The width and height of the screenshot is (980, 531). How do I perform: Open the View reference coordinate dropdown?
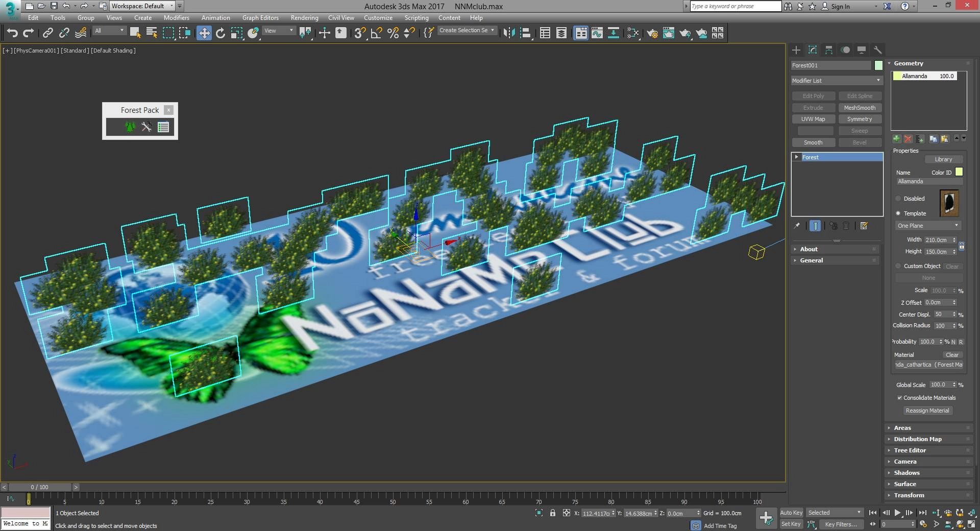[x=279, y=31]
